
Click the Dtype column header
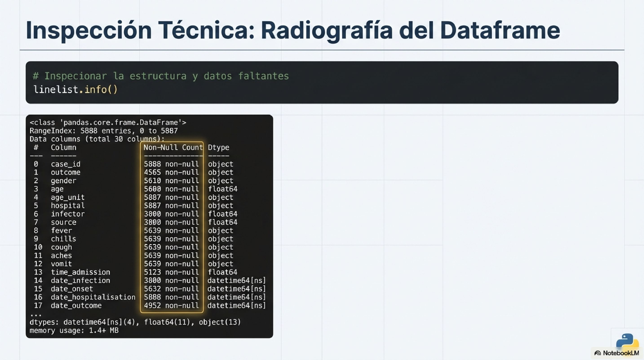[218, 147]
